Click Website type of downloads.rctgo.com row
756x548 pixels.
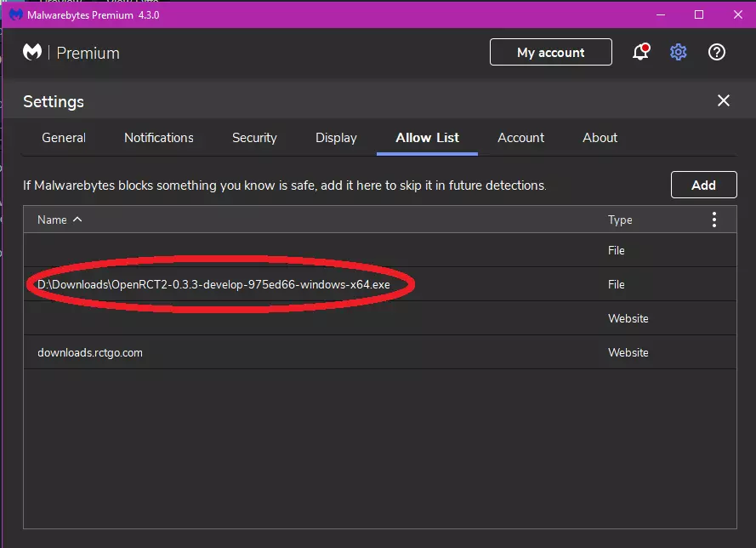[628, 352]
